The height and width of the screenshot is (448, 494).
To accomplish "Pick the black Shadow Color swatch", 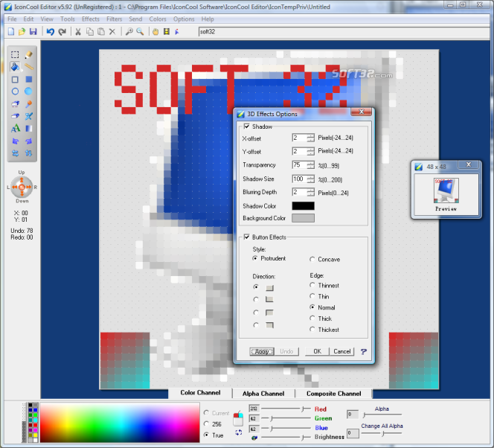I will pos(303,205).
